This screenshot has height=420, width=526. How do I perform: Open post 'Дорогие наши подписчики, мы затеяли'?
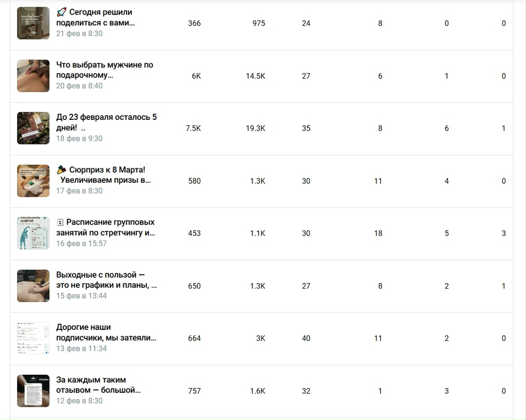point(106,332)
